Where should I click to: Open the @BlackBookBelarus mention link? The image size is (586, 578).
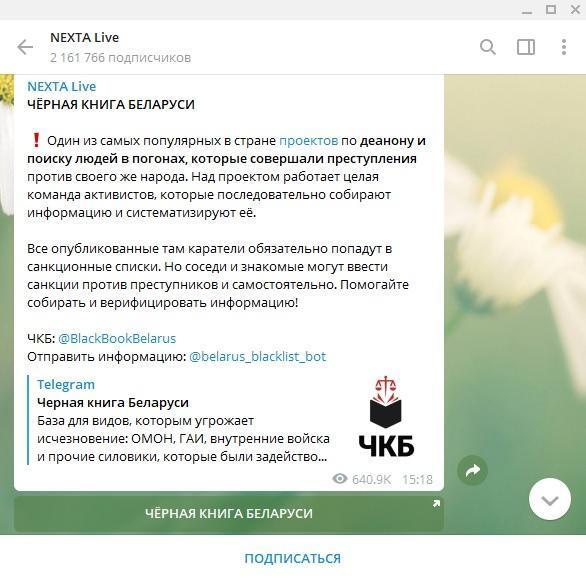[x=117, y=339]
